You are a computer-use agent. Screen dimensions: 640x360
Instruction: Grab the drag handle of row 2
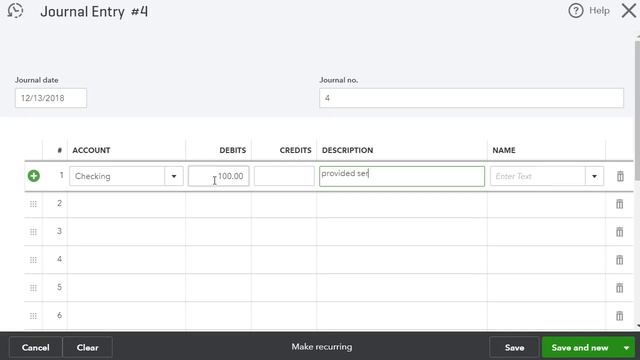[x=33, y=204]
